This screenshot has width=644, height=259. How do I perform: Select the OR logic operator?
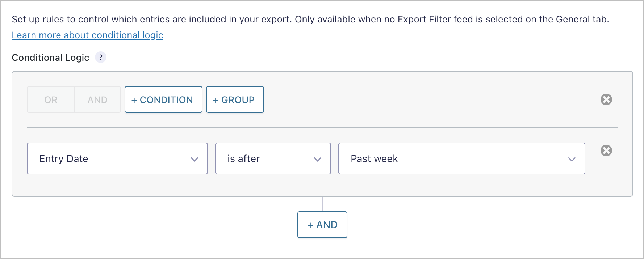pos(50,99)
